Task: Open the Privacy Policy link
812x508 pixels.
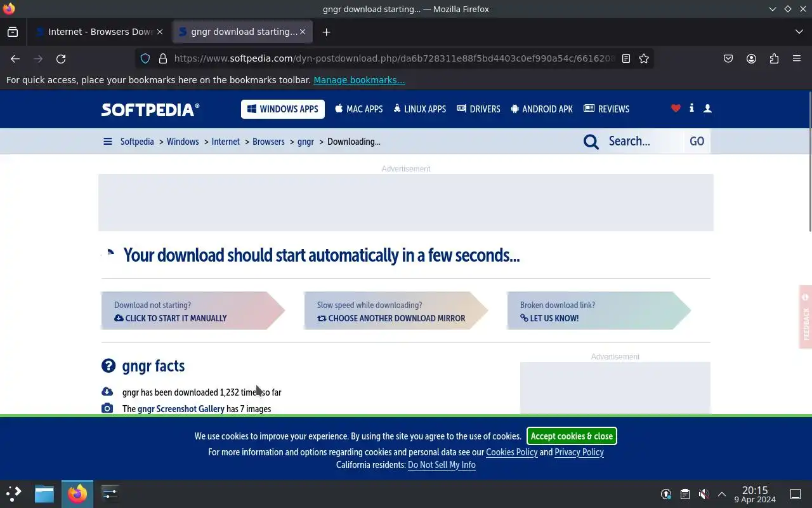Action: (x=579, y=452)
